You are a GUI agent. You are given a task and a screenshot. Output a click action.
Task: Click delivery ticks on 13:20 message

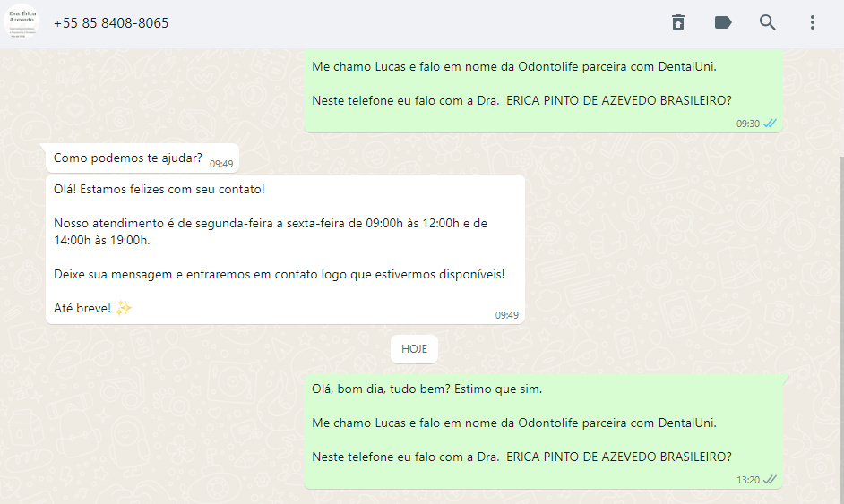tap(770, 479)
